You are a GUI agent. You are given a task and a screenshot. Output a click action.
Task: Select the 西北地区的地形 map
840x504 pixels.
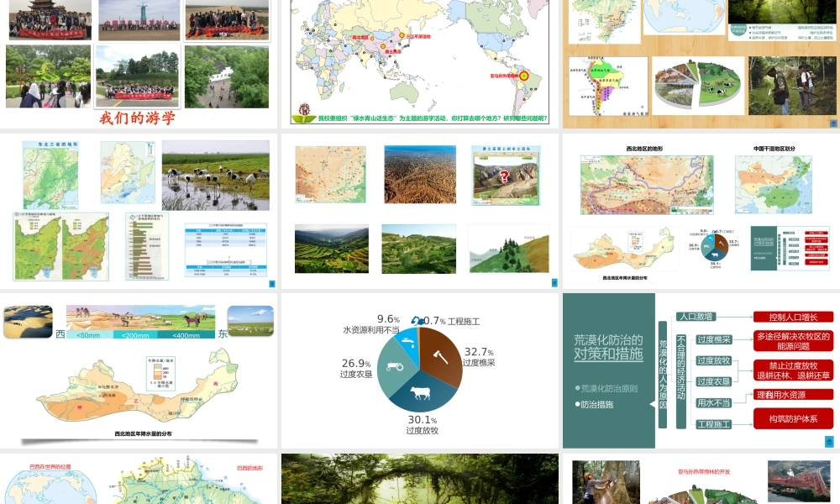pyautogui.click(x=647, y=185)
